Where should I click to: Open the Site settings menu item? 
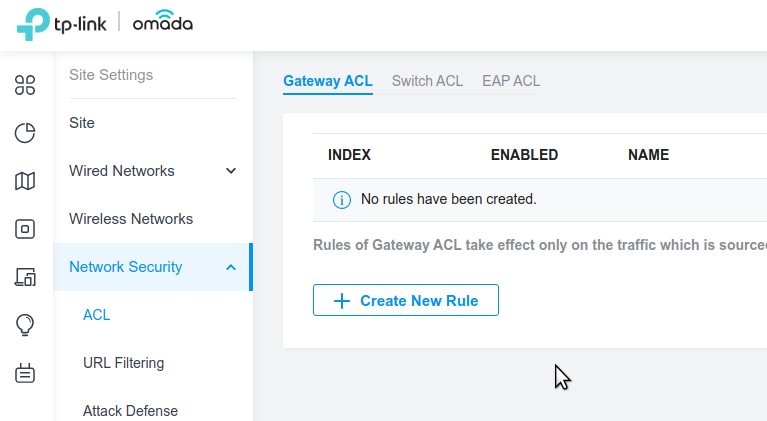coord(82,123)
